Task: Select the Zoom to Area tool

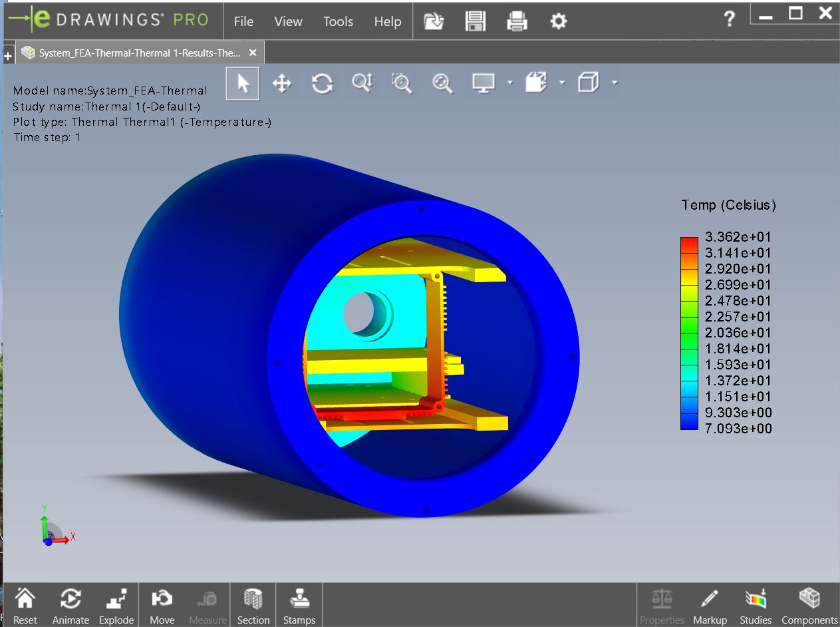Action: pos(402,83)
